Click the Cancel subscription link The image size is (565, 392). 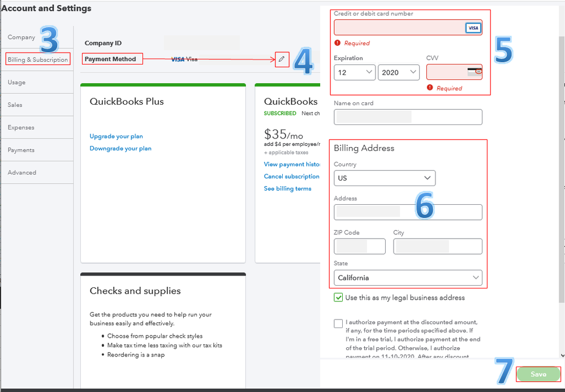(291, 176)
